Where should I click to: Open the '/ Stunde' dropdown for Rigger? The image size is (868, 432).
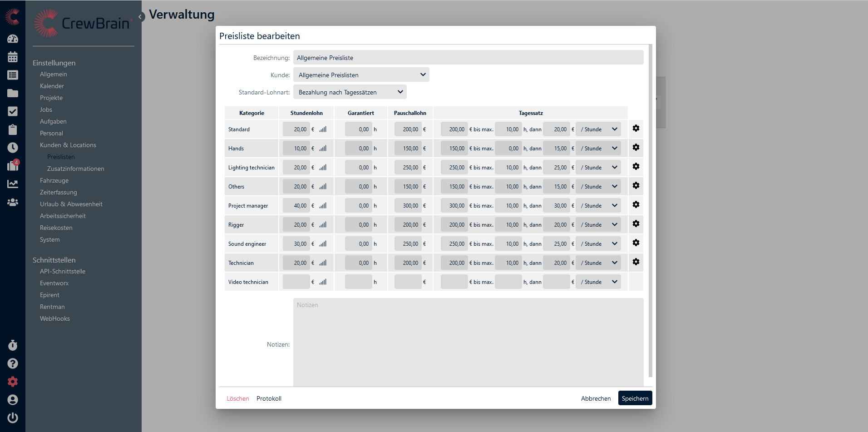598,225
